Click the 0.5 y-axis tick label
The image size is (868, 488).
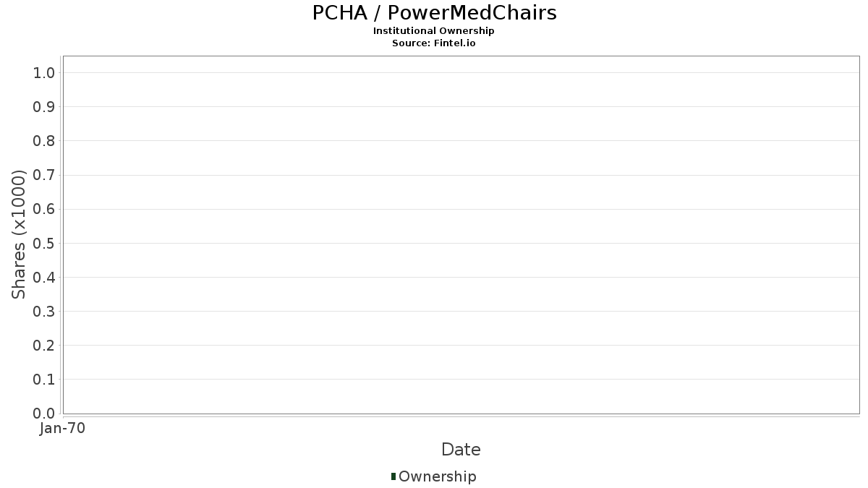point(44,243)
